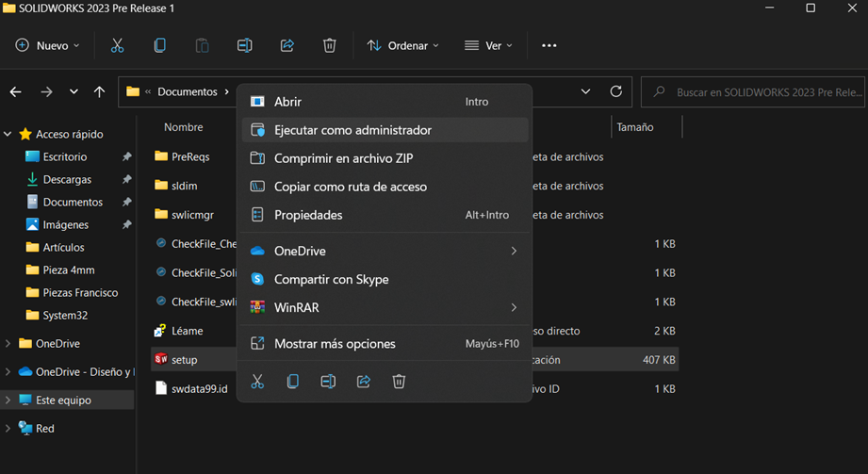Sort by the Nombre column header
Screen dimensions: 868x474
click(x=183, y=127)
